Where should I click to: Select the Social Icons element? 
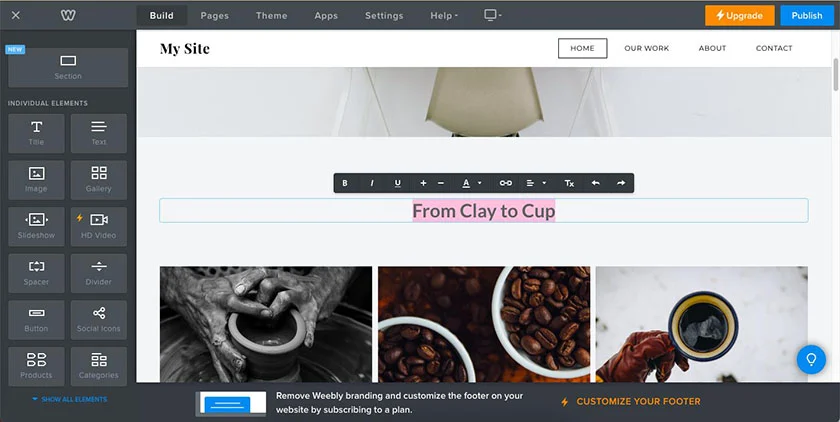[x=99, y=320]
